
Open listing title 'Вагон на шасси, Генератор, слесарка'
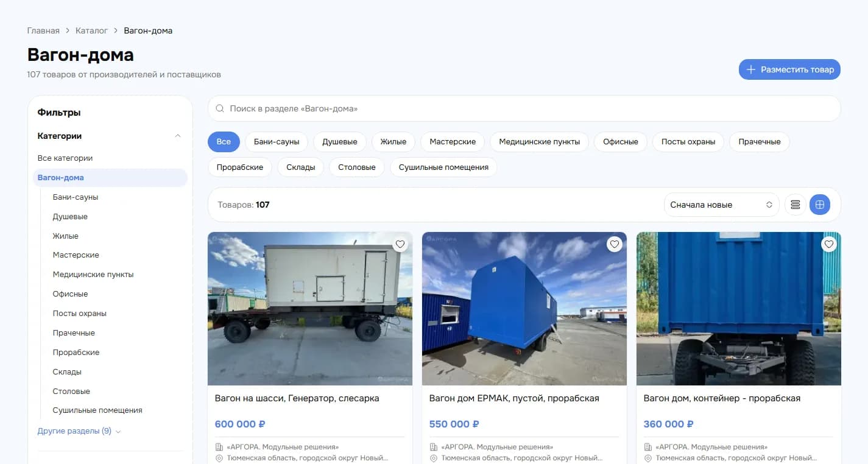(297, 398)
